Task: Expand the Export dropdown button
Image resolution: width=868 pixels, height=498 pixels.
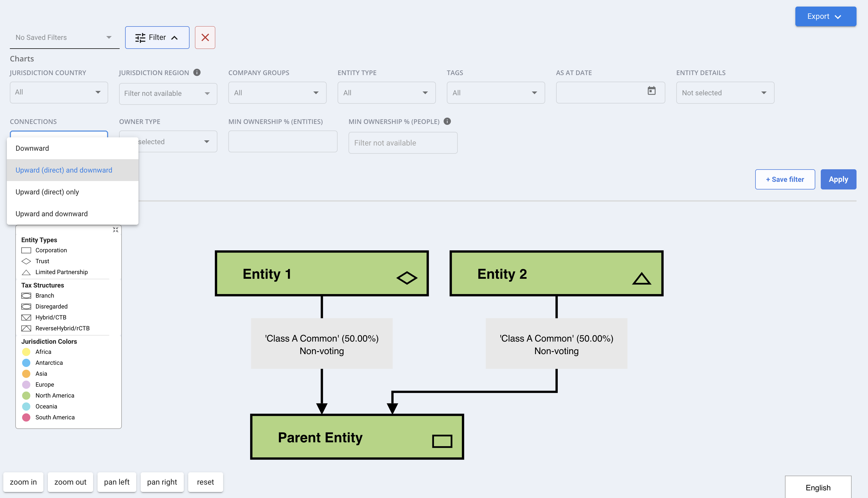Action: 825,16
